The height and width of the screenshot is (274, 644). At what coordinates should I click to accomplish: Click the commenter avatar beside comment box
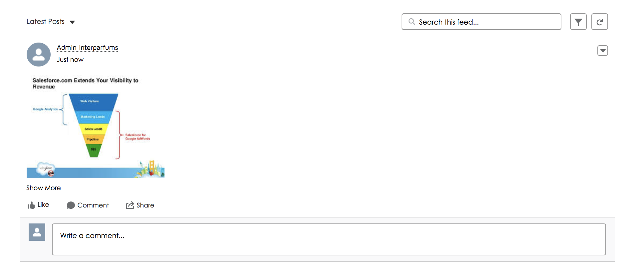(37, 232)
